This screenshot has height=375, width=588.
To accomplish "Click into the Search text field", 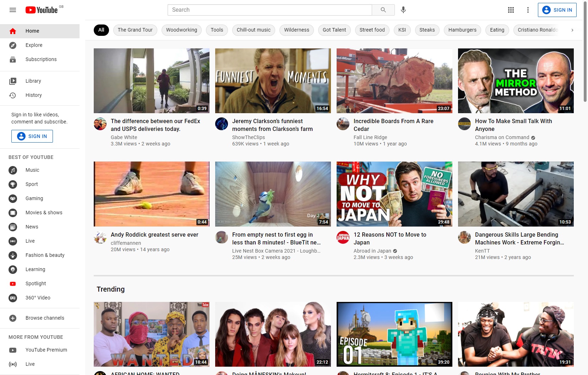I will click(269, 10).
